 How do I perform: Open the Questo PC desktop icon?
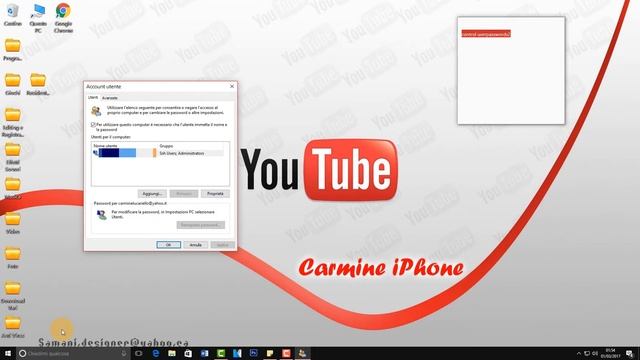[38, 18]
